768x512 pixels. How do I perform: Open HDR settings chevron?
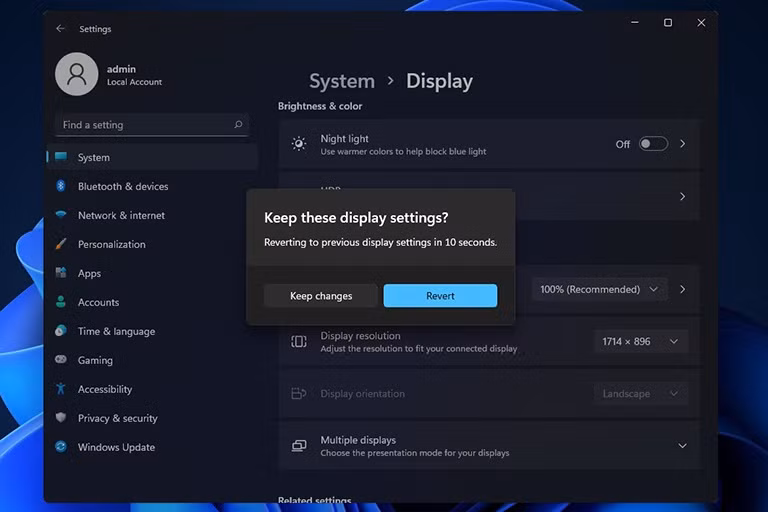coord(682,196)
